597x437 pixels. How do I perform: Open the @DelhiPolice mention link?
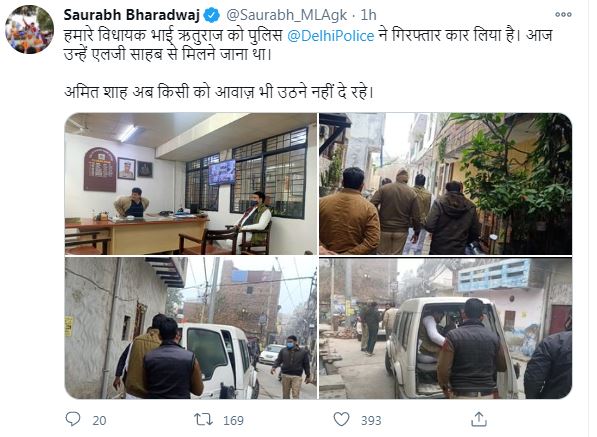pos(330,36)
